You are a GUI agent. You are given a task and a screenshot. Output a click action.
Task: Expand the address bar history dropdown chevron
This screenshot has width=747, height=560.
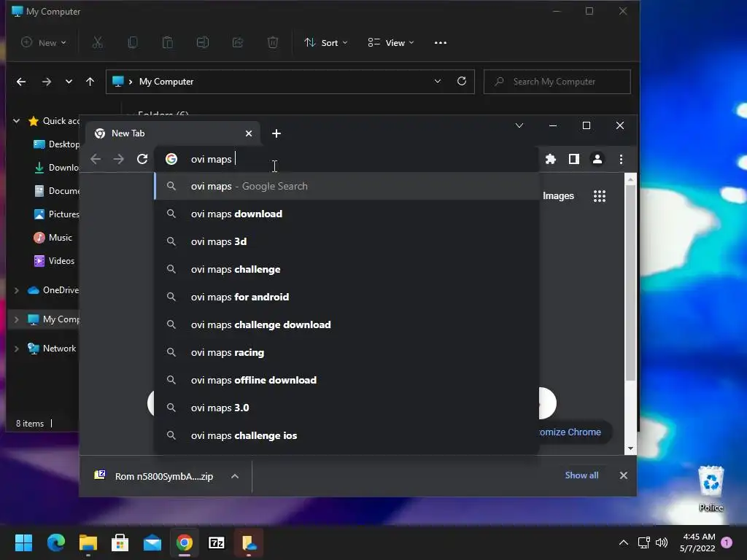pos(438,81)
